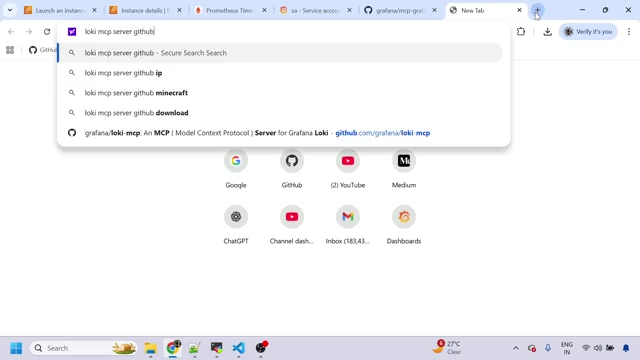Click the microphone tray icon
The image size is (640, 360).
(548, 348)
